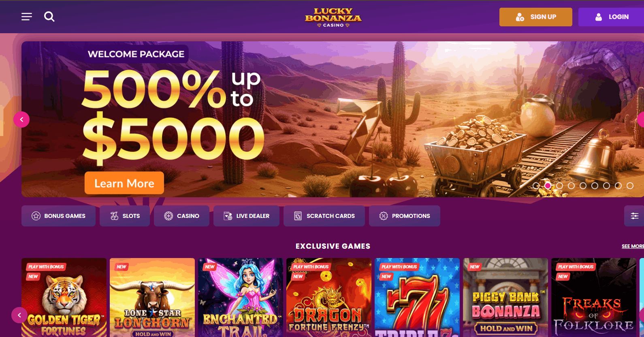The height and width of the screenshot is (337, 644).
Task: Select the last banner carousel dot
Action: pos(630,186)
